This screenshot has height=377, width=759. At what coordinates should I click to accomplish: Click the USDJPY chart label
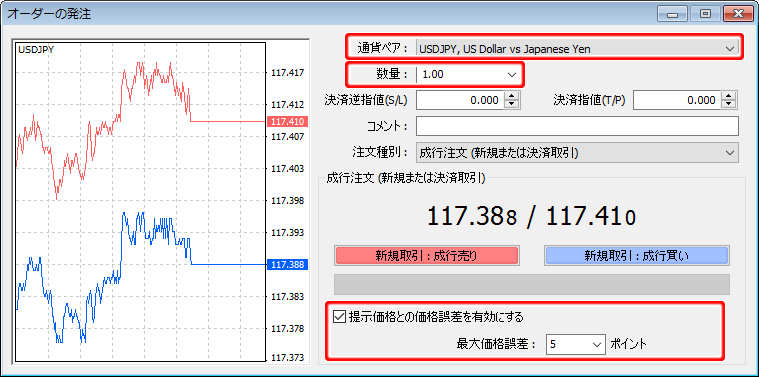[36, 49]
